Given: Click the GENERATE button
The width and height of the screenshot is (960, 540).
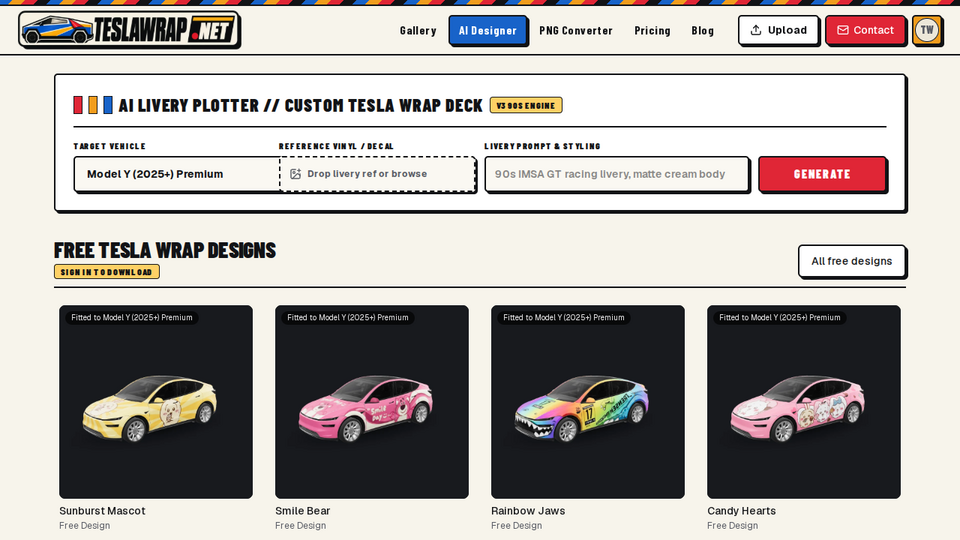Looking at the screenshot, I should (822, 174).
